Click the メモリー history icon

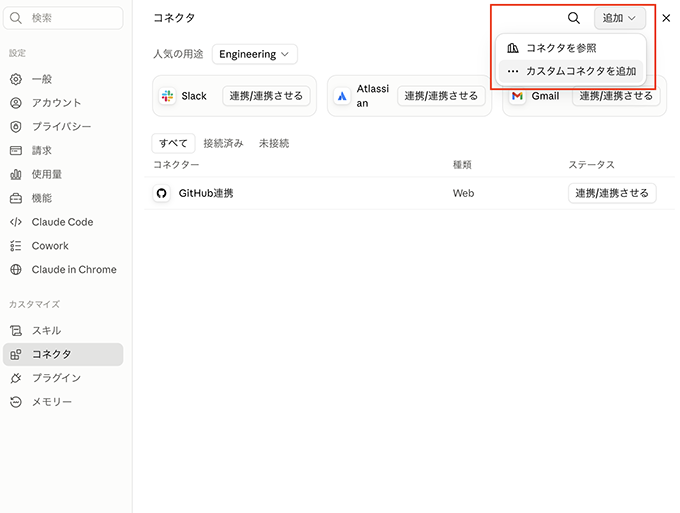(16, 402)
